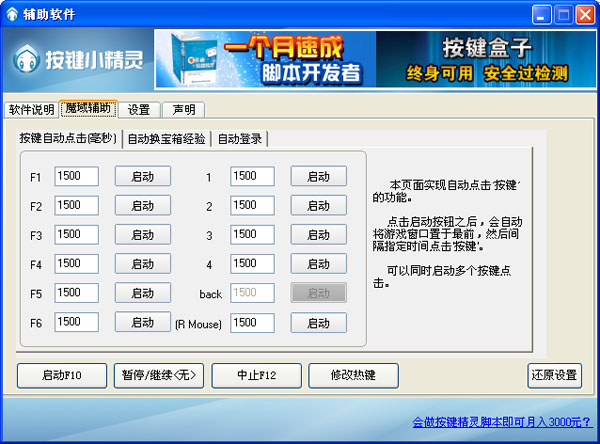Select the 魔域辅助 tab
Image resolution: width=600 pixels, height=444 pixels.
pyautogui.click(x=88, y=109)
